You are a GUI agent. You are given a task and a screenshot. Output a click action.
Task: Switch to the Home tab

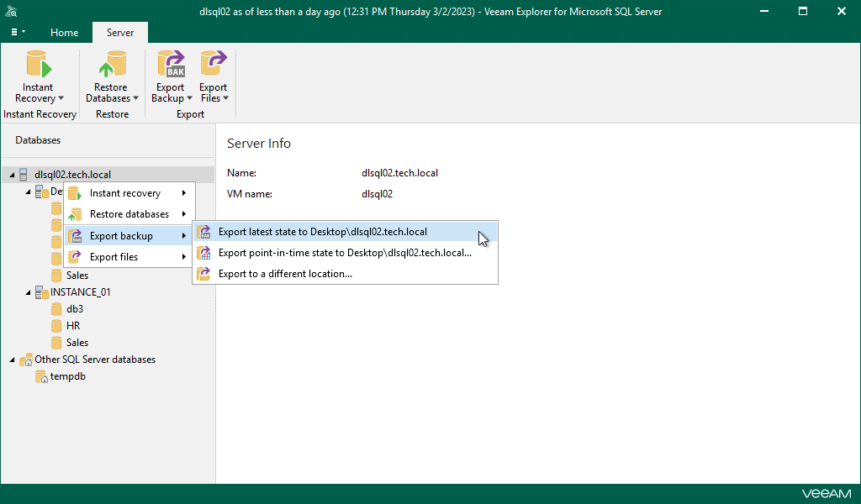pyautogui.click(x=65, y=33)
